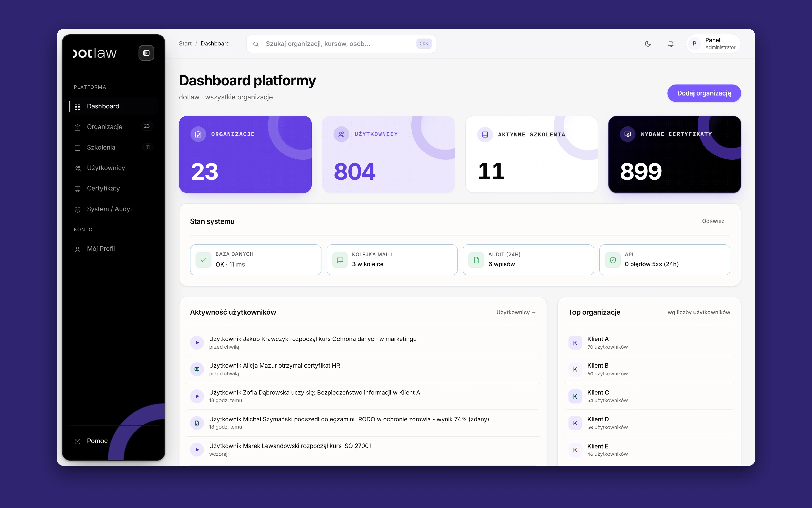Focus the organization search field
812x508 pixels.
pyautogui.click(x=341, y=44)
